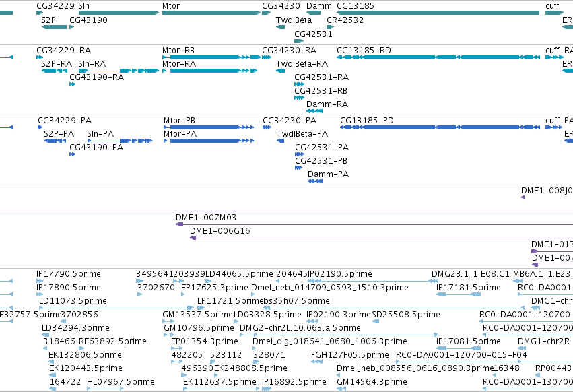Select the CG13185-PD coding sequence glyph
573x392 pixels.
point(440,127)
